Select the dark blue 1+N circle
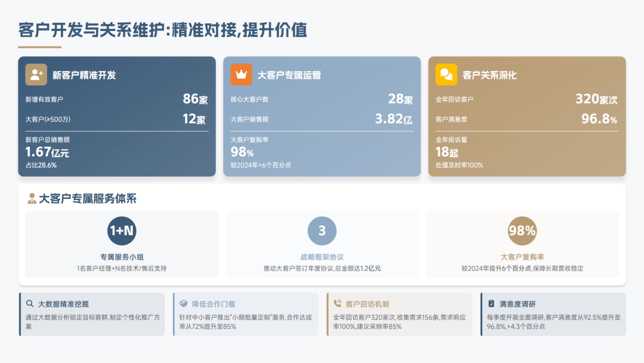Image resolution: width=644 pixels, height=363 pixels. [122, 231]
